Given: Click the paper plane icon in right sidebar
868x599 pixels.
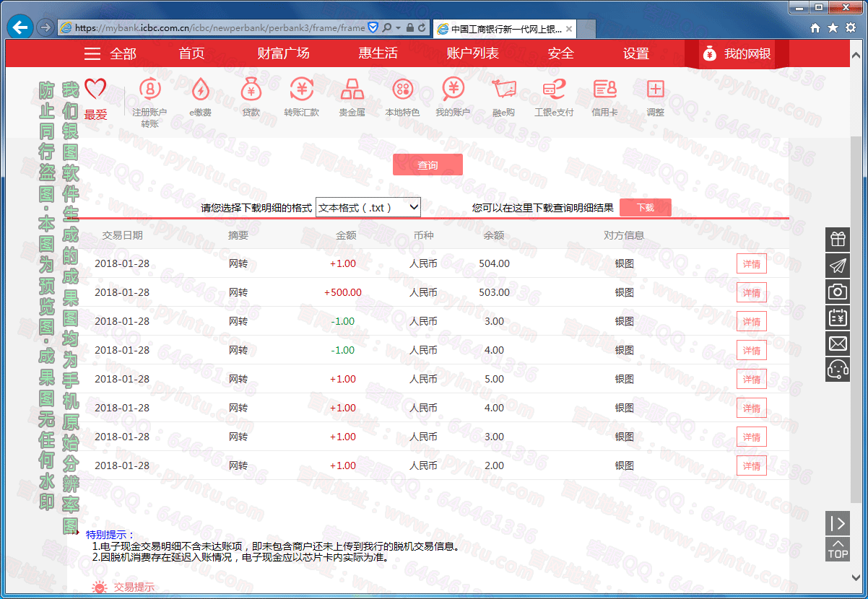Looking at the screenshot, I should [838, 265].
